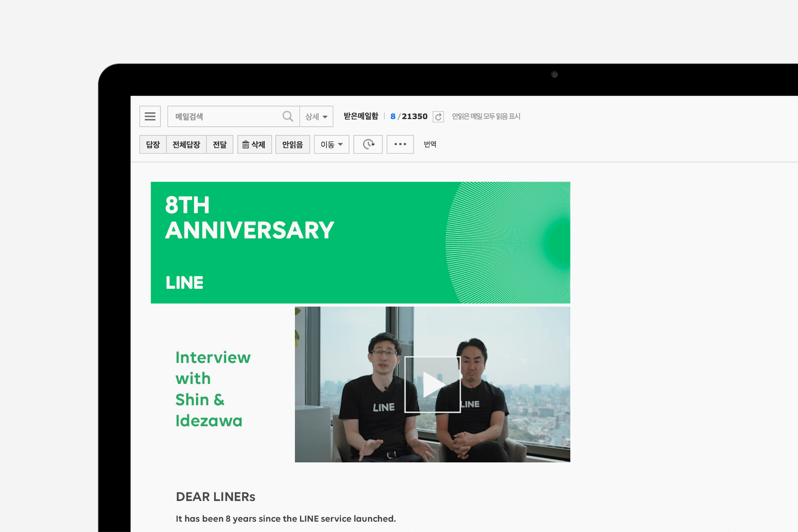Click the 8TH ANNIVERSARY green banner
The image size is (798, 532).
click(360, 242)
